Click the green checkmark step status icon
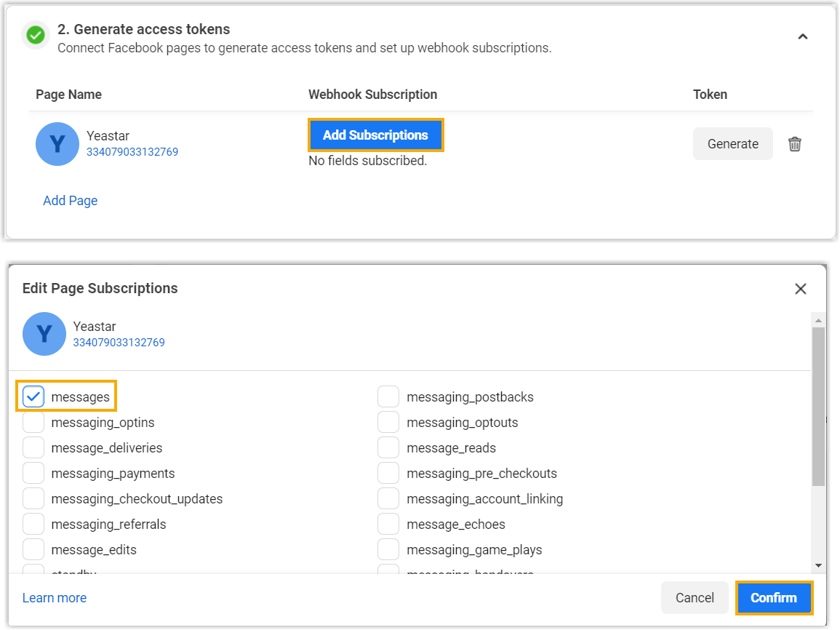Image resolution: width=840 pixels, height=630 pixels. [x=35, y=35]
